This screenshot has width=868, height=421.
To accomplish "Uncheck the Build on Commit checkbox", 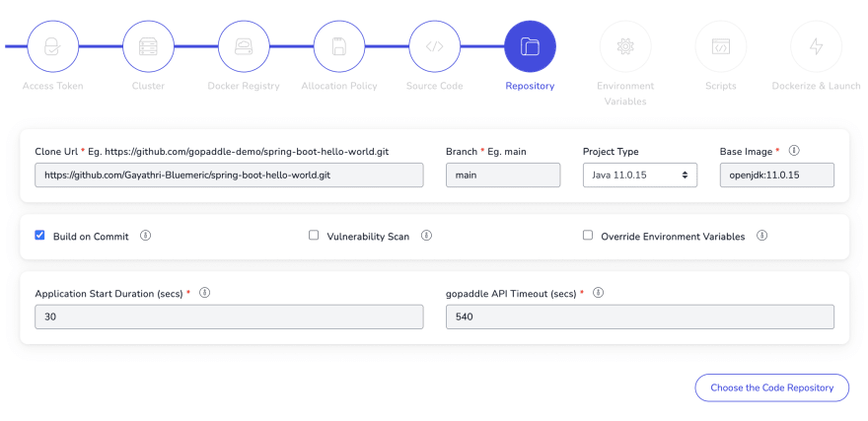I will 39,235.
